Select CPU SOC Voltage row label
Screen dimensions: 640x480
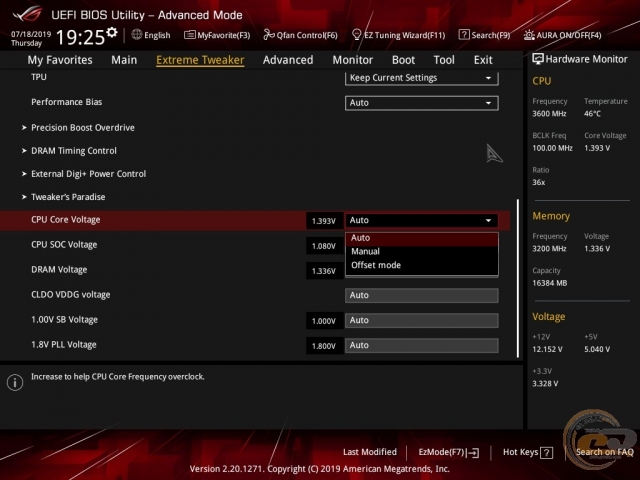64,245
